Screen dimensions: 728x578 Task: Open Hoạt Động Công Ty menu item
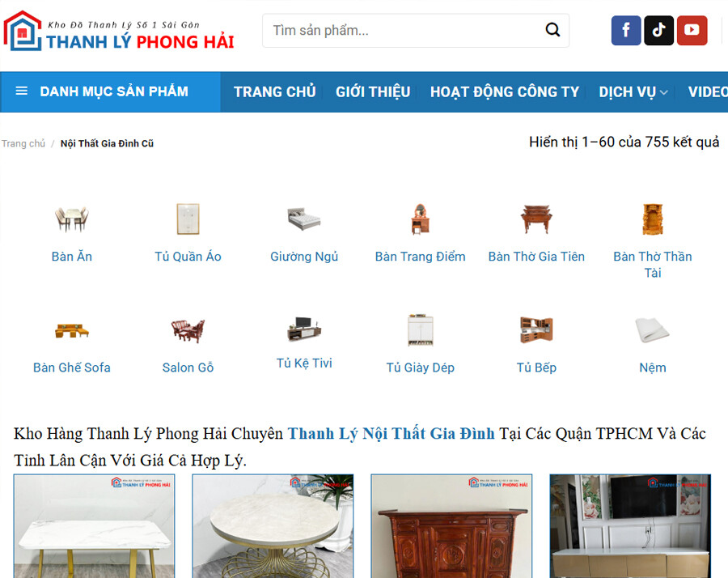(x=504, y=92)
